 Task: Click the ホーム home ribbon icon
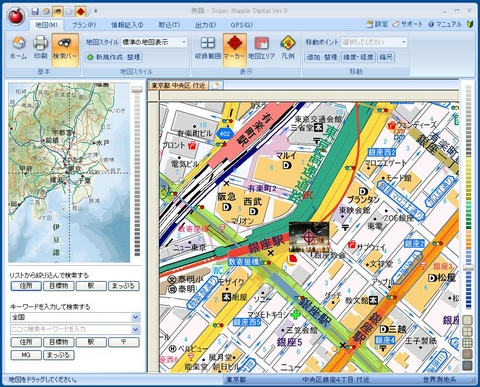[19, 48]
